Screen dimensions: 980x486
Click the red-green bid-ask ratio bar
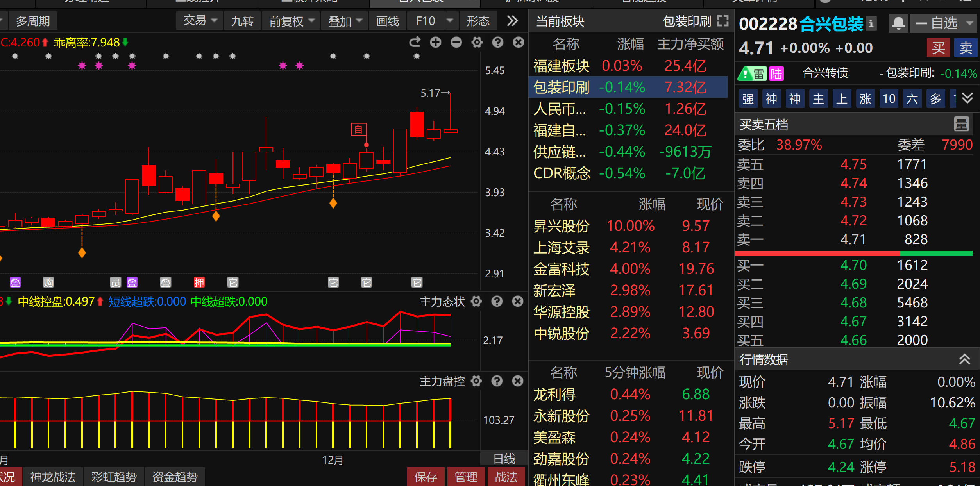pos(853,253)
